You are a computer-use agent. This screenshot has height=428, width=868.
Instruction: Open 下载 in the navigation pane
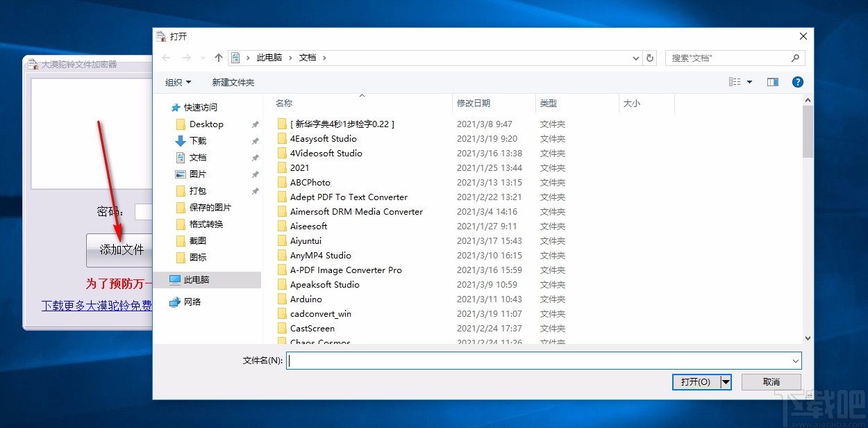[198, 140]
